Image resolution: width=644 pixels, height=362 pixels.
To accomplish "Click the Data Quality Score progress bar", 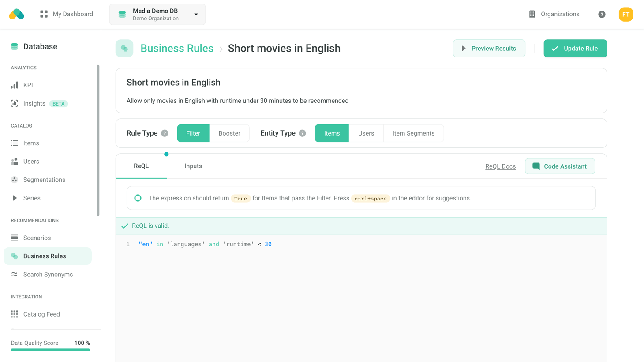I will (x=50, y=350).
